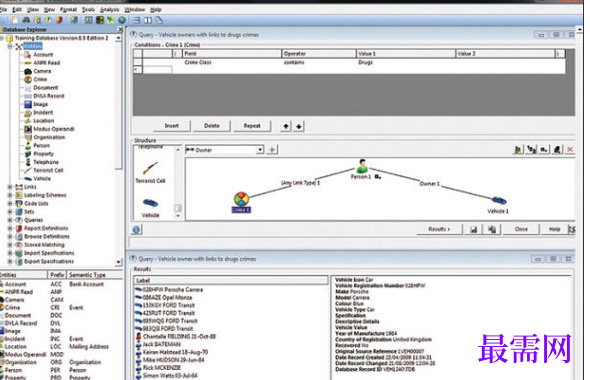Viewport: 590px width, 380px height.
Task: Move the condition up with the up arrow
Action: click(x=286, y=126)
